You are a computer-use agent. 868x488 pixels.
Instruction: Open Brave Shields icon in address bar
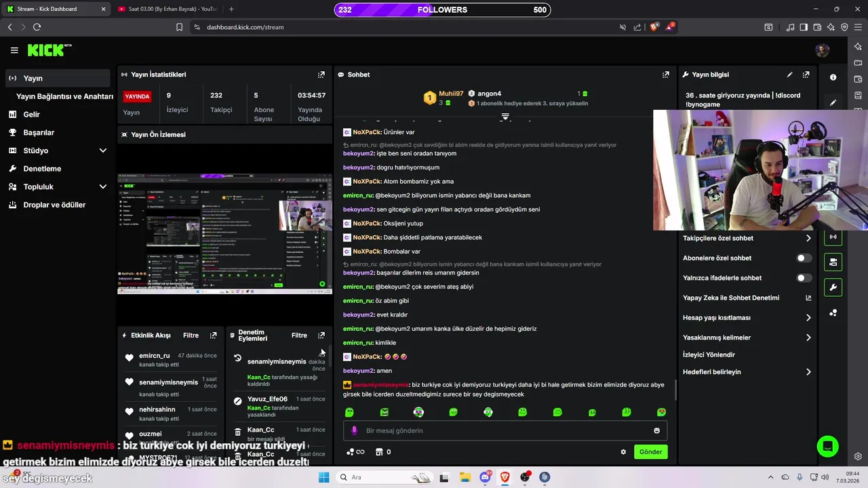point(654,27)
